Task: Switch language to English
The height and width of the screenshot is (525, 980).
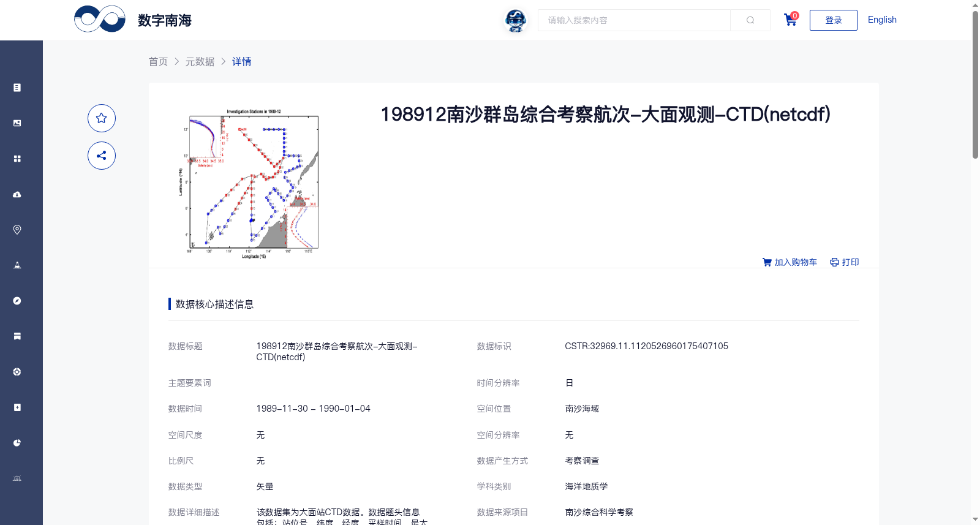Action: (882, 20)
